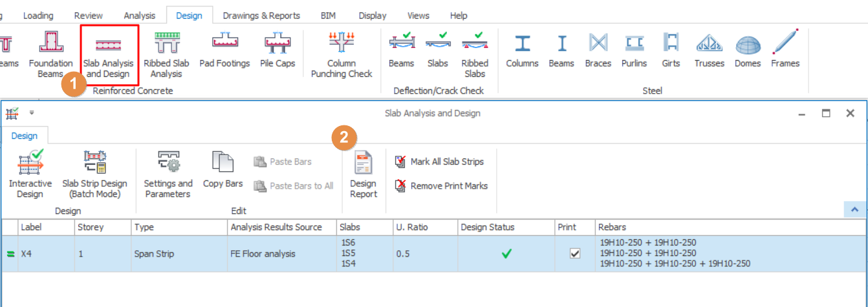Open Slab Analysis and Design tool
The image size is (868, 307).
pyautogui.click(x=108, y=54)
